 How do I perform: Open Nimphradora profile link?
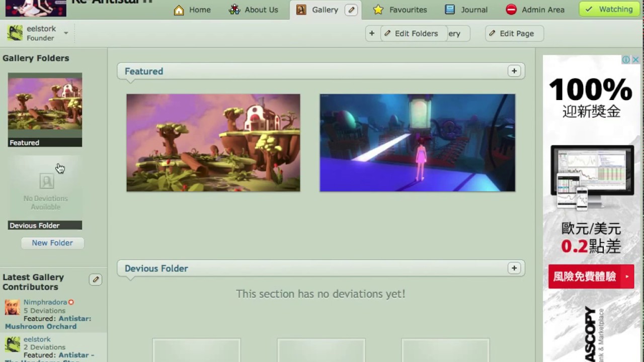pos(45,302)
